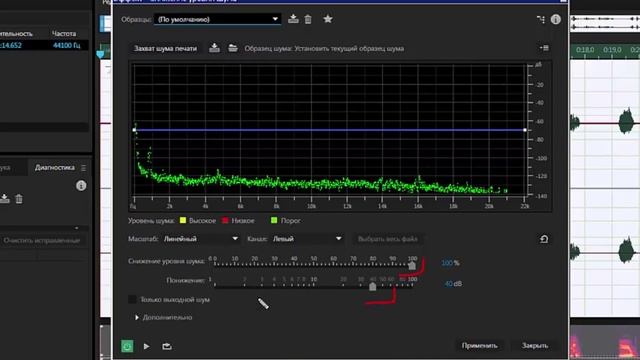Image resolution: width=640 pixels, height=360 pixels.
Task: Open Diagnostics panel menu icon
Action: [x=84, y=168]
